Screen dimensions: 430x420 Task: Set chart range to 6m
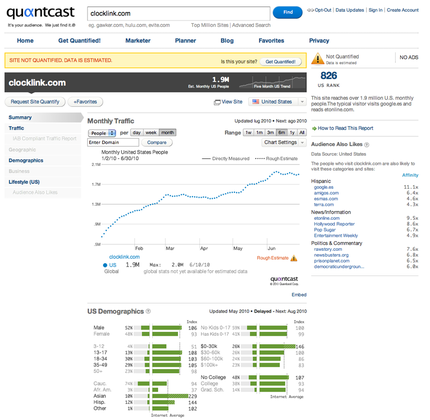pos(282,133)
